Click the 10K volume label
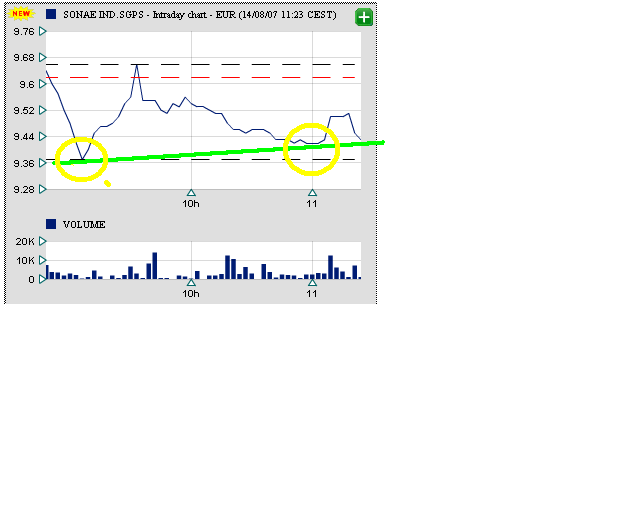Image resolution: width=640 pixels, height=512 pixels. pos(25,260)
